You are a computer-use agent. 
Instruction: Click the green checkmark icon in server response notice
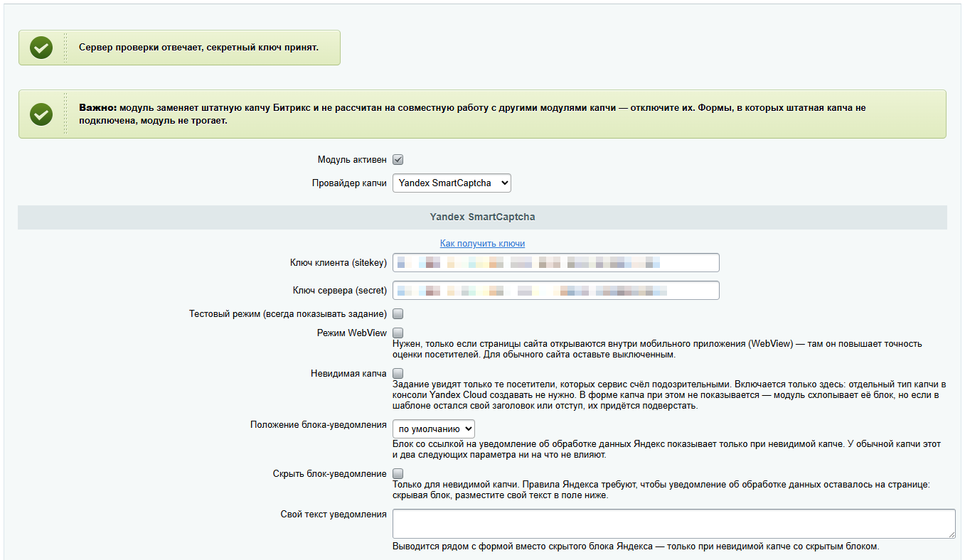pyautogui.click(x=41, y=48)
